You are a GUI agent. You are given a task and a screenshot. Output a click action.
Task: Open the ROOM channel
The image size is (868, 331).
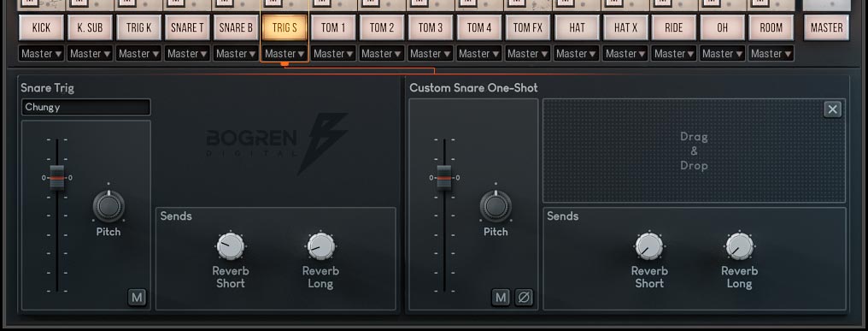(772, 27)
